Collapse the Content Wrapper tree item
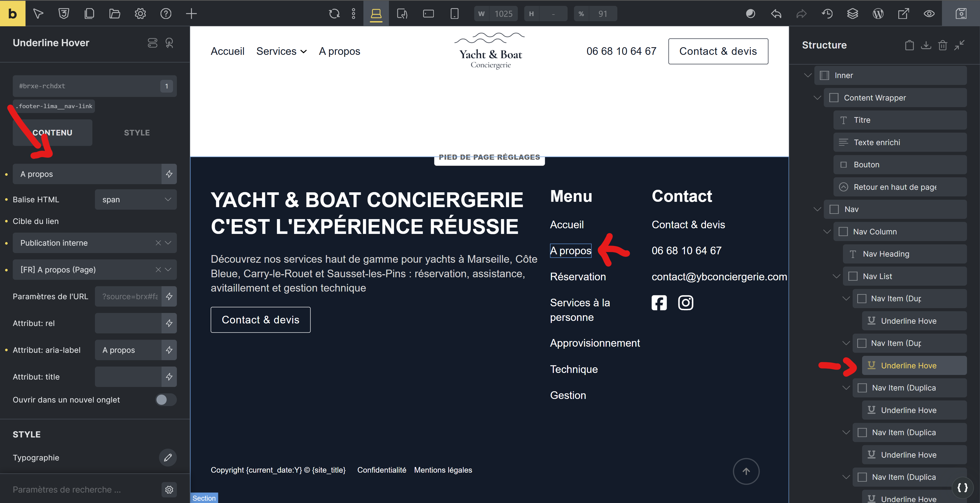This screenshot has height=503, width=980. pos(817,98)
